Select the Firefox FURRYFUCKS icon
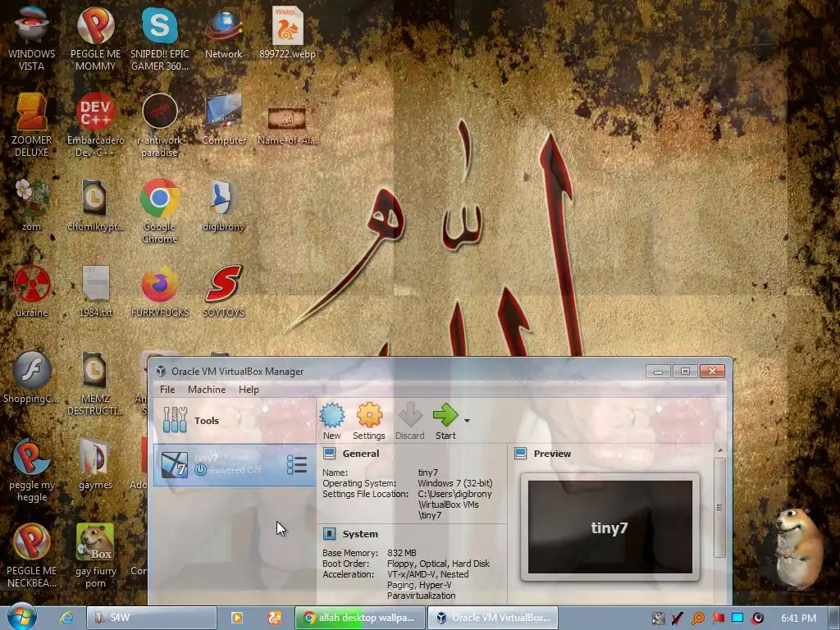The height and width of the screenshot is (630, 840). [x=160, y=291]
